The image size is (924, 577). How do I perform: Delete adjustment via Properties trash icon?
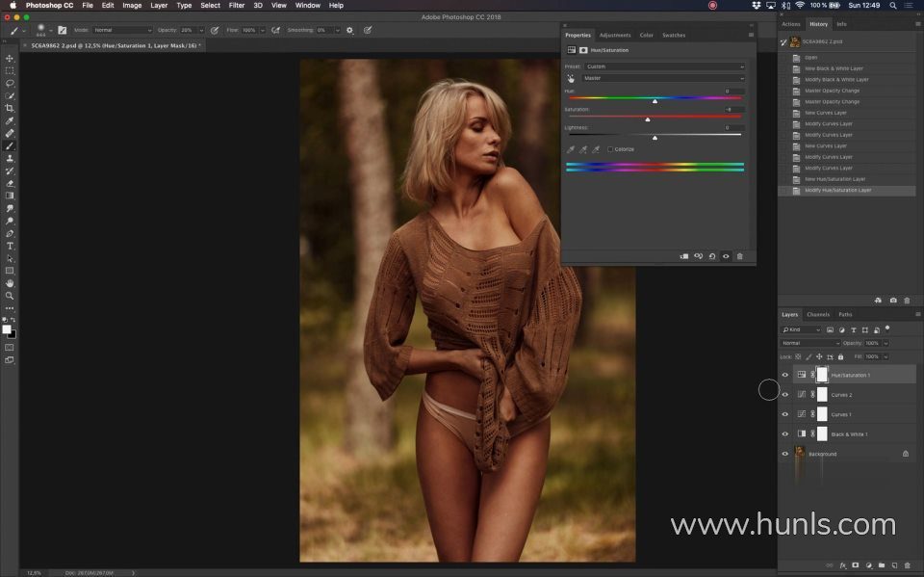(x=739, y=256)
